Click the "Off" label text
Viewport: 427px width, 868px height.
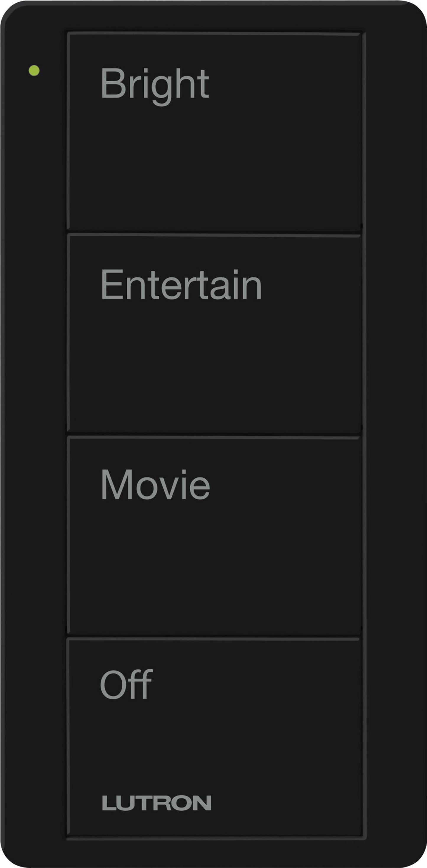126,684
